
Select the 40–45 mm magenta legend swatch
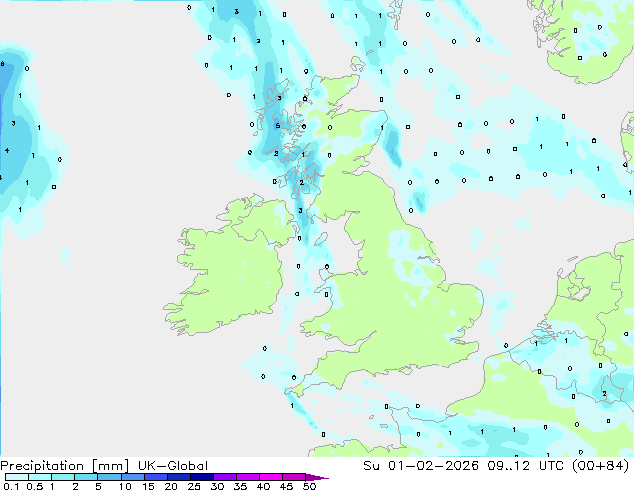[271, 477]
